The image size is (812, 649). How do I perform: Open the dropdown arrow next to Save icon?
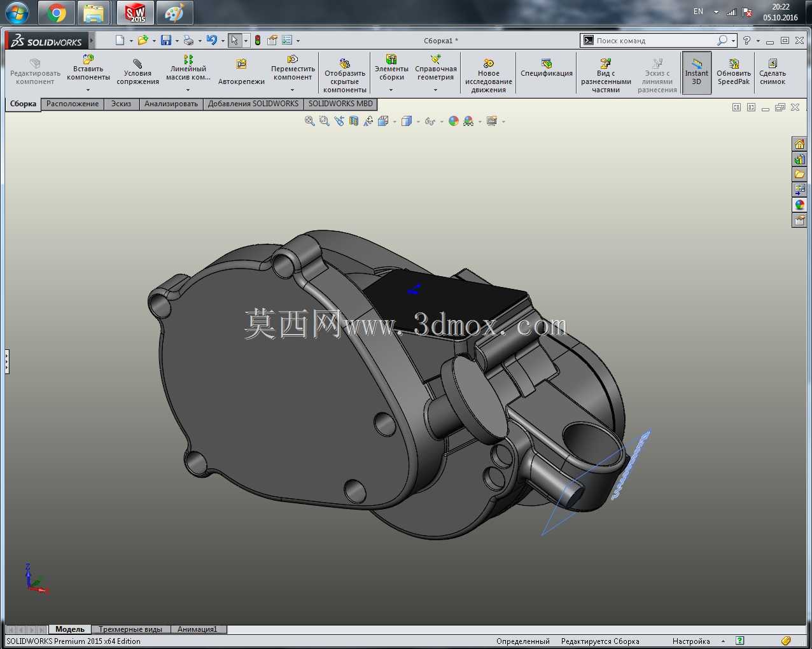[177, 41]
